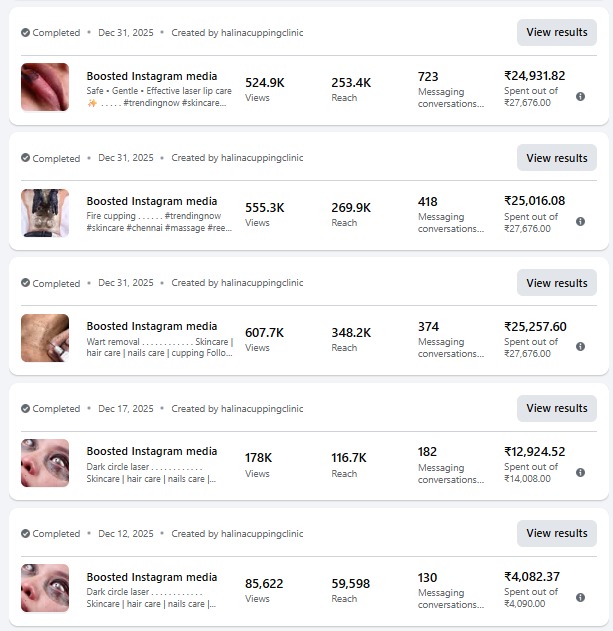Open the wart removal thumbnail

pos(45,338)
